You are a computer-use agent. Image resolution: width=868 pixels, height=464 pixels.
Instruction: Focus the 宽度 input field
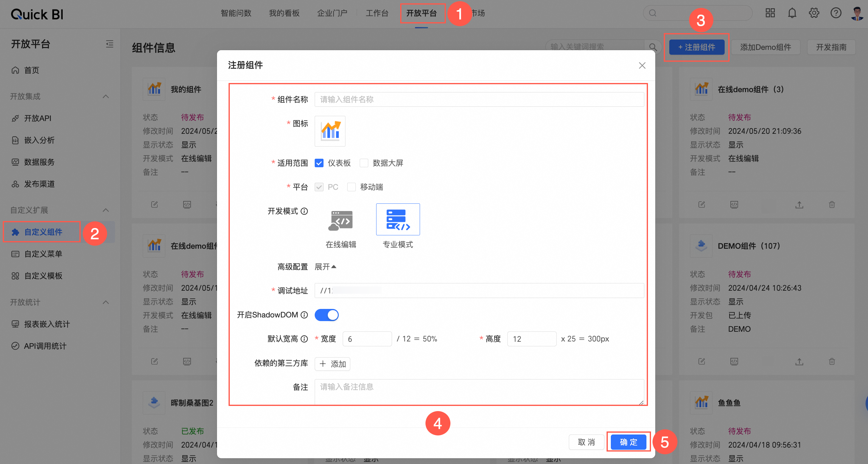[x=367, y=339]
